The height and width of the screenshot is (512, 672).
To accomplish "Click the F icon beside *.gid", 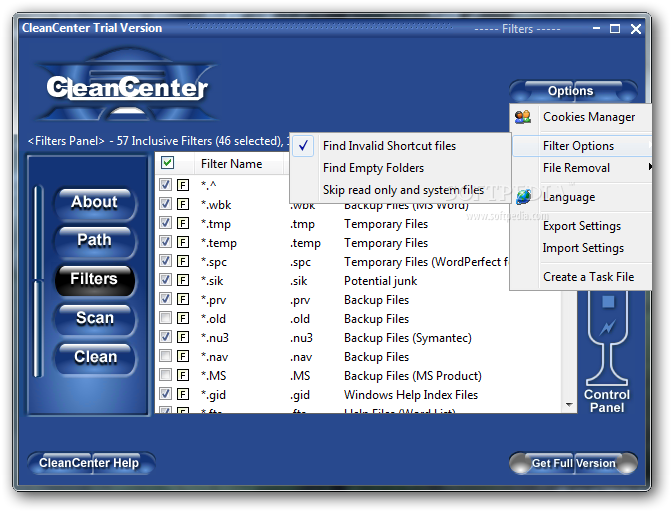I will click(x=183, y=394).
